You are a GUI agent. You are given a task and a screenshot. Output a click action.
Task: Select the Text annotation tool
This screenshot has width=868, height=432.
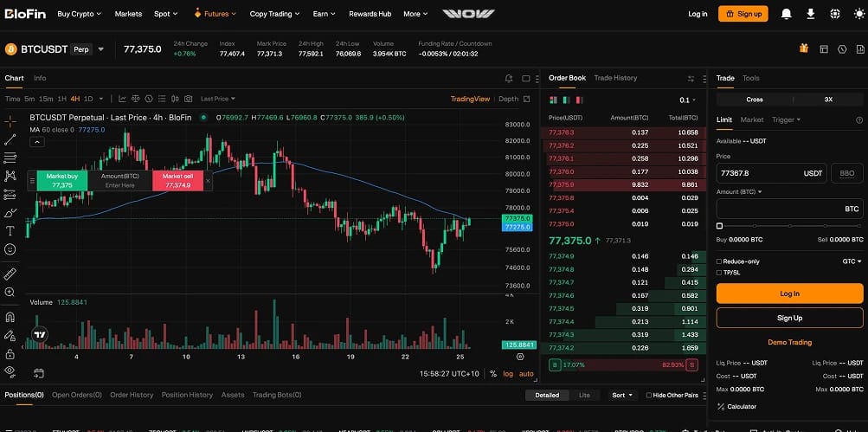point(10,231)
